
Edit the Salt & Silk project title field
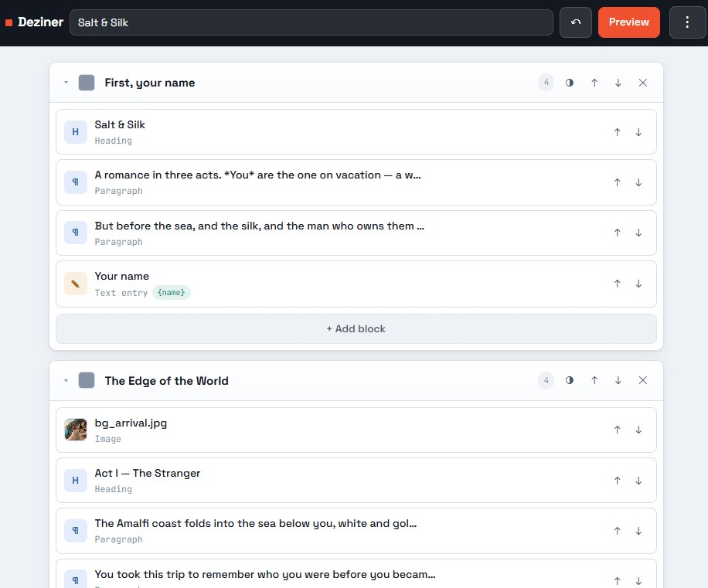click(x=311, y=22)
